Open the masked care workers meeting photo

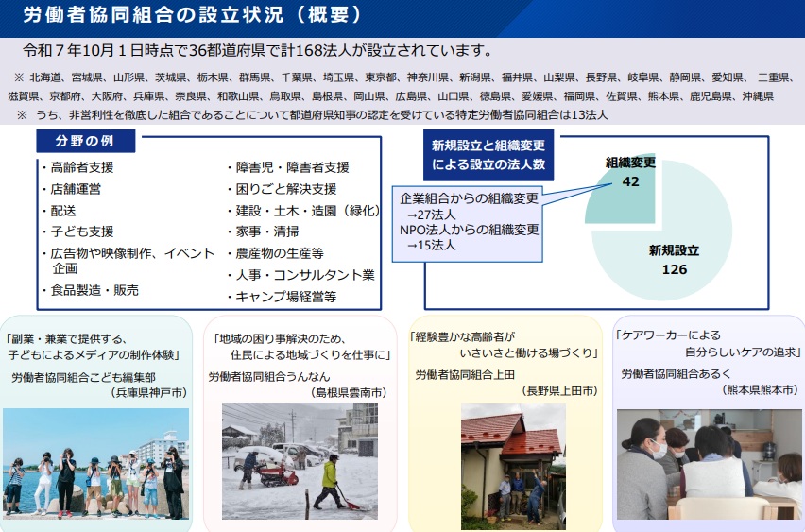tap(709, 463)
